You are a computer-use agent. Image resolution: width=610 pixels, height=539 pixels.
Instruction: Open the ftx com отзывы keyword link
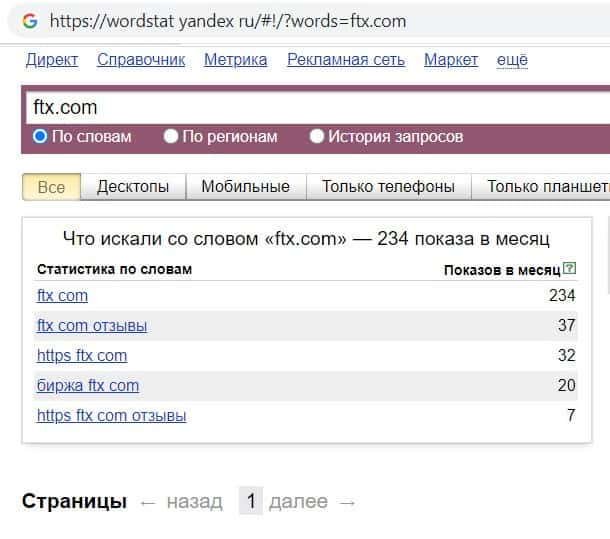pos(91,326)
